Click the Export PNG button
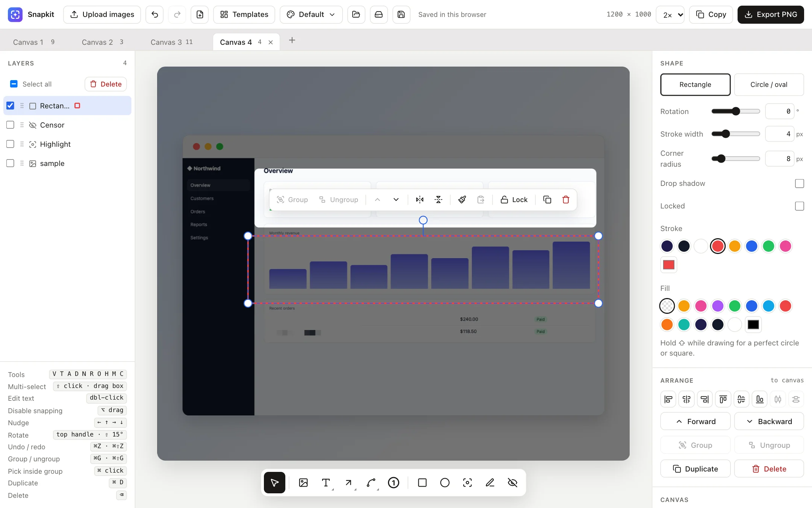Viewport: 812px width, 508px height. [771, 15]
